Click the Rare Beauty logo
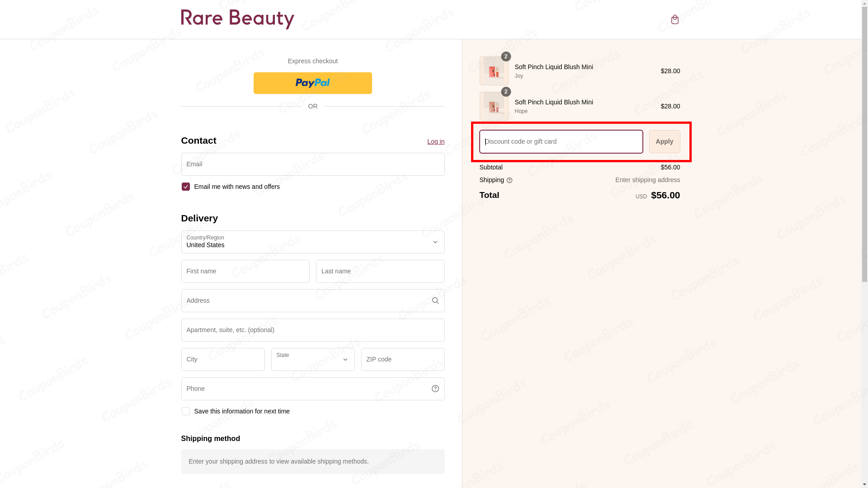Viewport: 868px width, 488px height. pos(237,19)
